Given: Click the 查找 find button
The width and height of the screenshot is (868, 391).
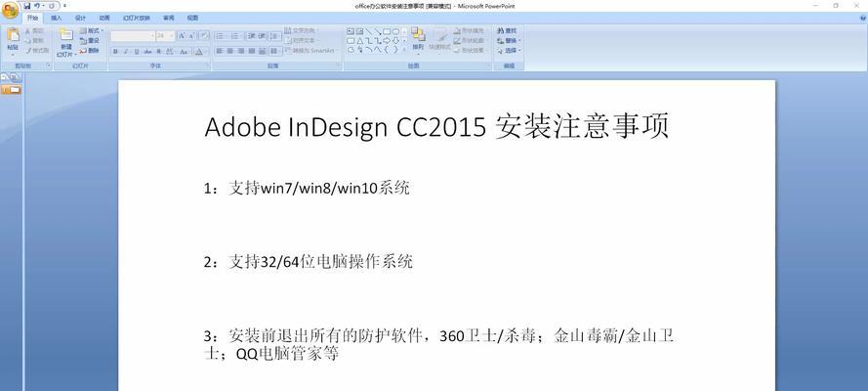Looking at the screenshot, I should [506, 30].
